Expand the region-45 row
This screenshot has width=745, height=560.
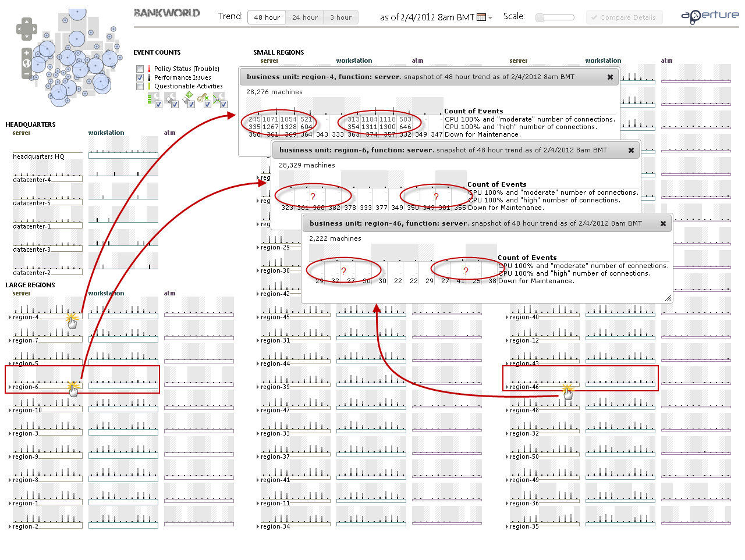(258, 318)
